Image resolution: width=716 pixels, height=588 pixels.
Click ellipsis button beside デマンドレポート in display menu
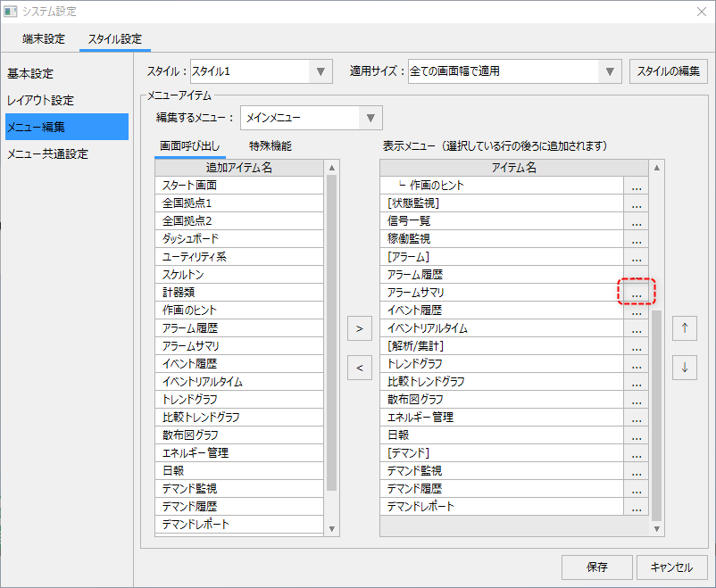pyautogui.click(x=636, y=507)
